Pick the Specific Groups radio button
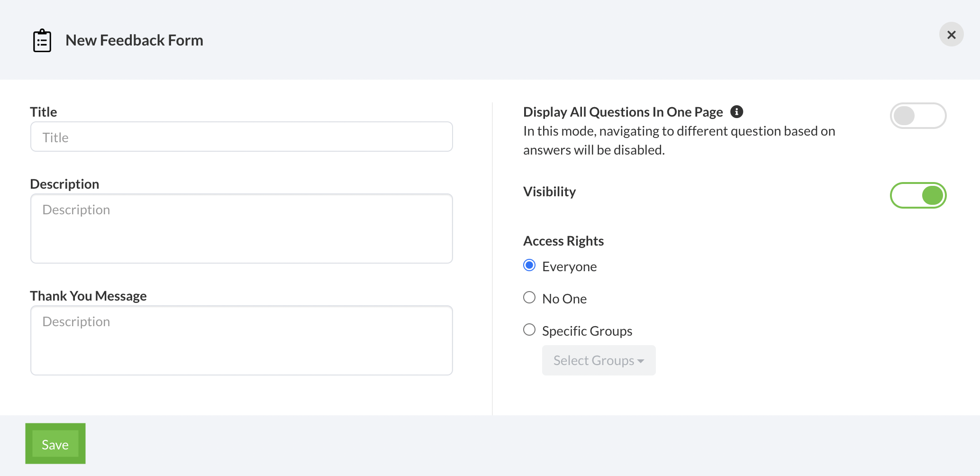Image resolution: width=980 pixels, height=476 pixels. point(529,330)
